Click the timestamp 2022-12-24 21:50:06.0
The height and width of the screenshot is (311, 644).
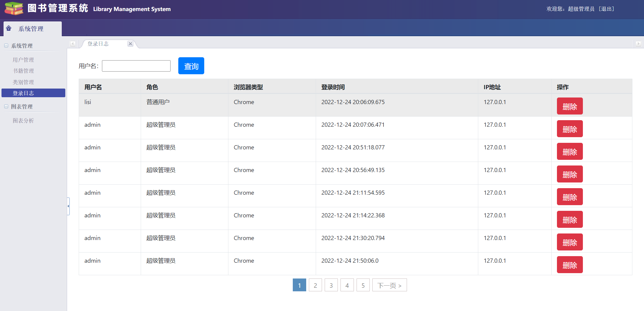click(x=350, y=261)
